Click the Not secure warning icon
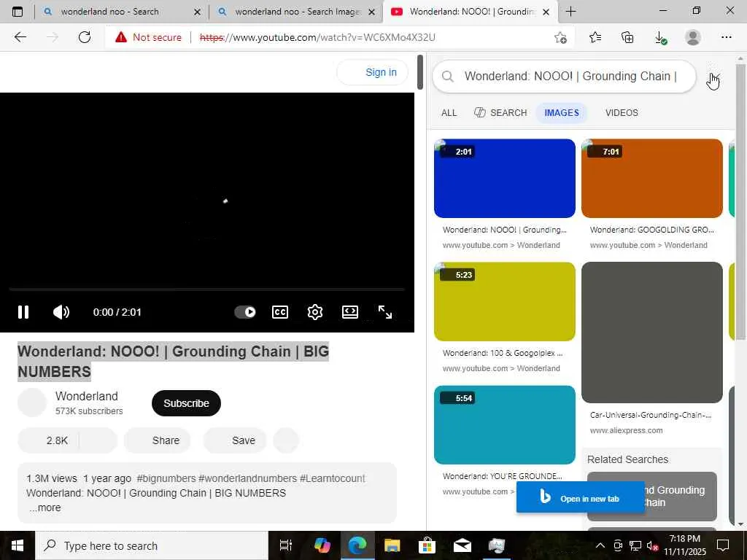Viewport: 747px width, 560px height. 121,37
